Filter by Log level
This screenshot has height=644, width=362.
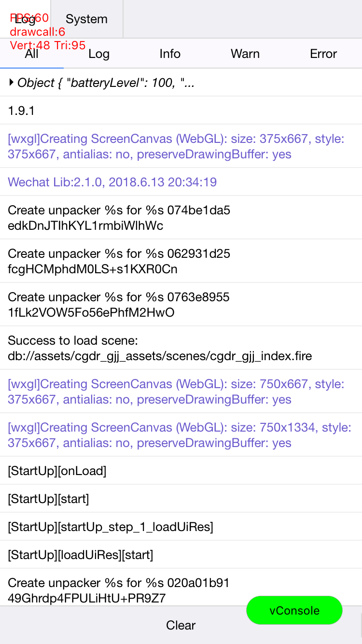(x=99, y=54)
